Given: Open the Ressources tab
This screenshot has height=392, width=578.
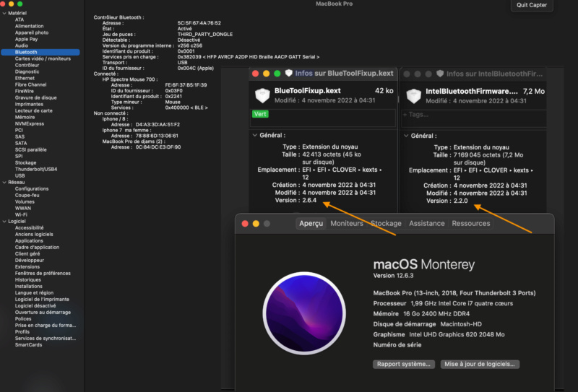Looking at the screenshot, I should coord(471,223).
